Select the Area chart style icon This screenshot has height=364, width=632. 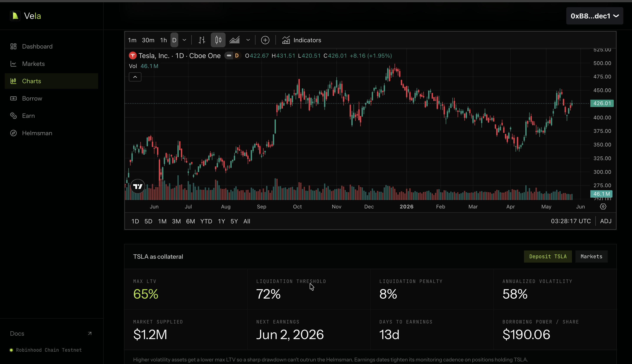tap(234, 40)
